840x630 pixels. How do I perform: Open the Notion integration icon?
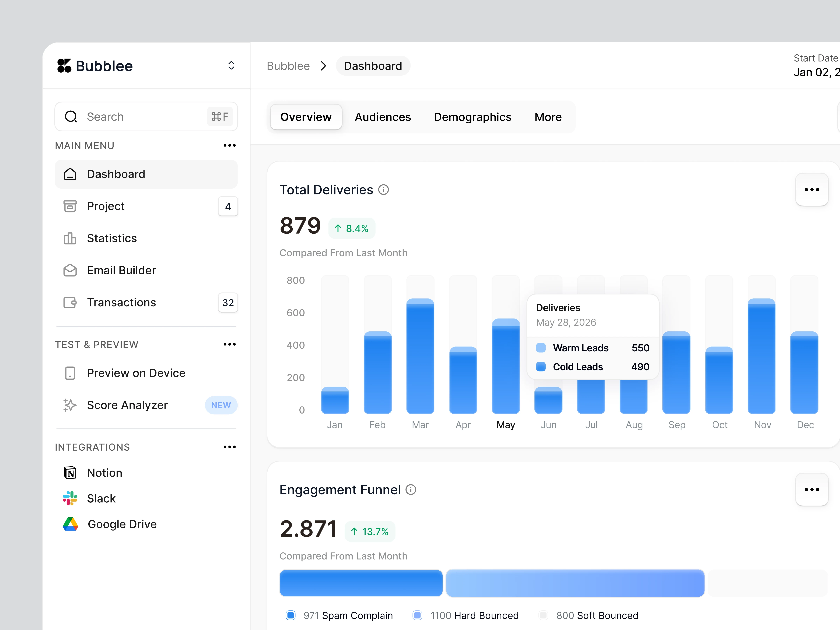70,473
